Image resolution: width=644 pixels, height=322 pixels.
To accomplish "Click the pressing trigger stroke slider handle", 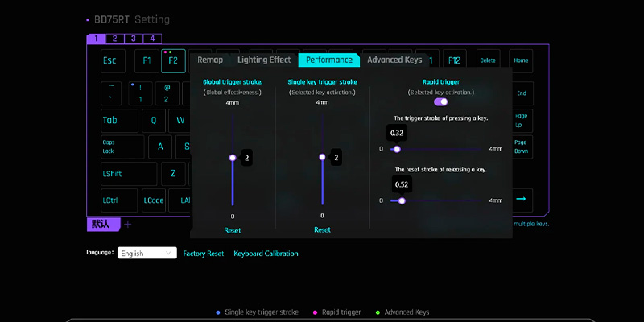I will [397, 149].
